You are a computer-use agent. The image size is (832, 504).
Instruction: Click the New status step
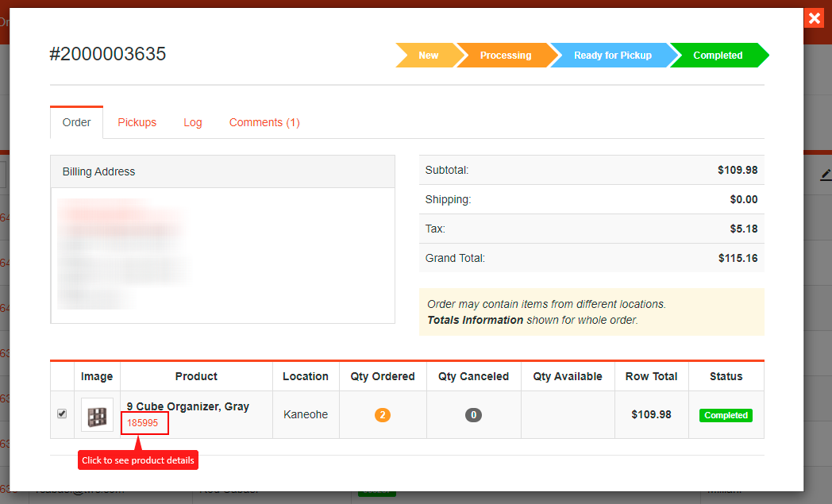tap(428, 56)
